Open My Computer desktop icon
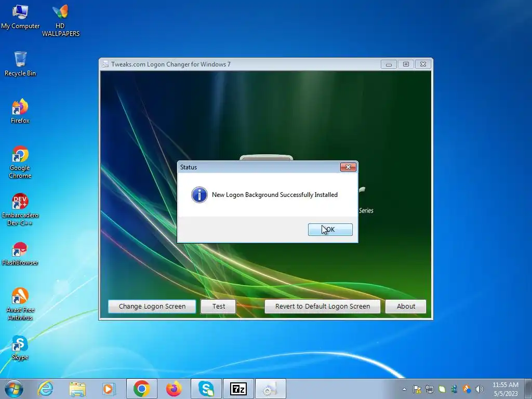The image size is (532, 399). (20, 17)
